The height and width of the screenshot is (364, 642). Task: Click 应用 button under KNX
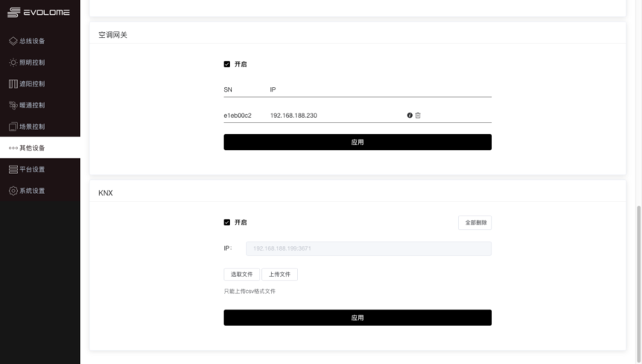[358, 317]
